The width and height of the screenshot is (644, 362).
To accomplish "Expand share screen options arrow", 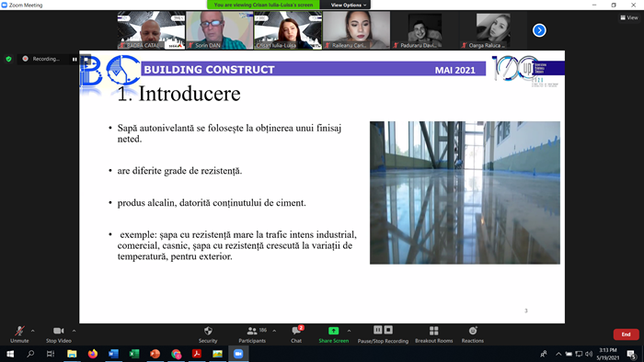I will (x=349, y=331).
